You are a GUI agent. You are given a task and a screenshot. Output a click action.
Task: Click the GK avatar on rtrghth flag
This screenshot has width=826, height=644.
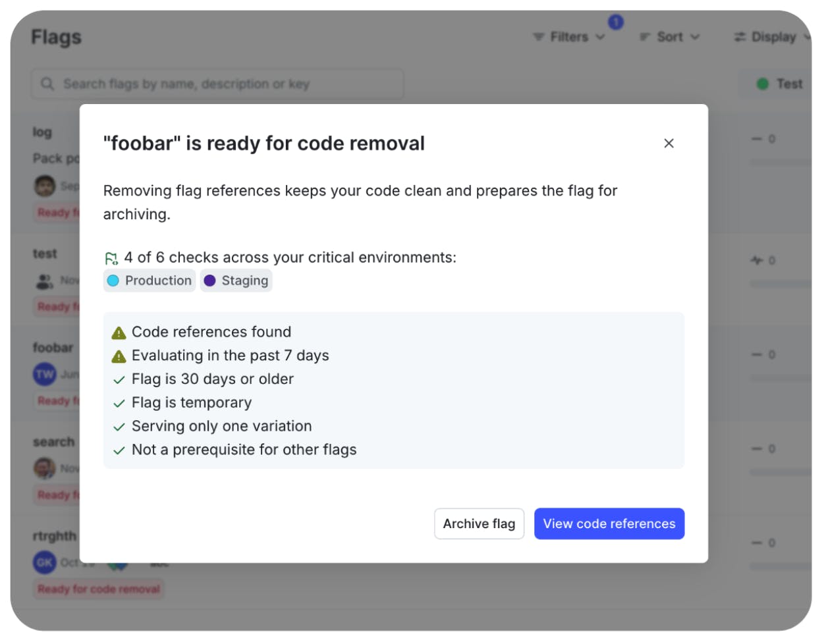tap(44, 562)
